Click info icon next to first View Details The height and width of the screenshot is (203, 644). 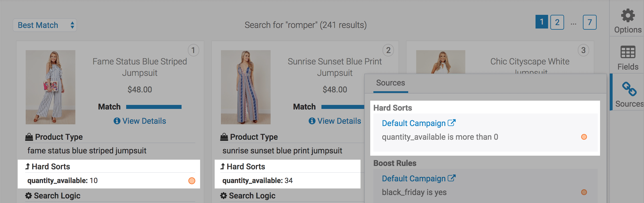tap(117, 121)
